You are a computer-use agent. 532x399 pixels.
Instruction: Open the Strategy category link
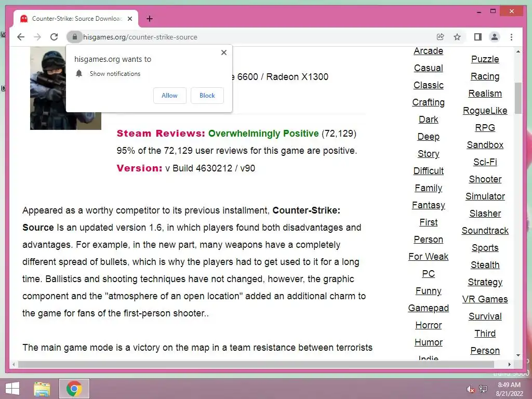click(x=485, y=282)
